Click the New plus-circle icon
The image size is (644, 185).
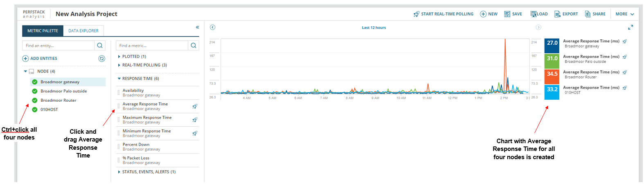(483, 14)
